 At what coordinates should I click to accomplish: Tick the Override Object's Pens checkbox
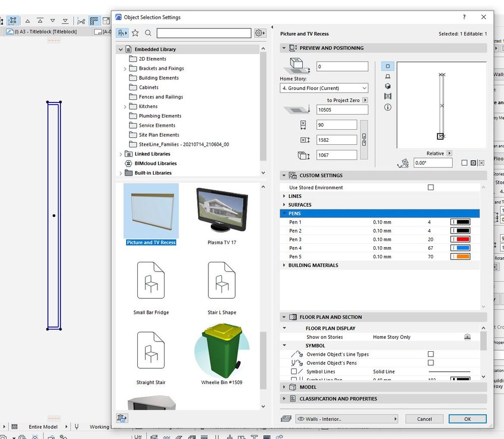[430, 363]
